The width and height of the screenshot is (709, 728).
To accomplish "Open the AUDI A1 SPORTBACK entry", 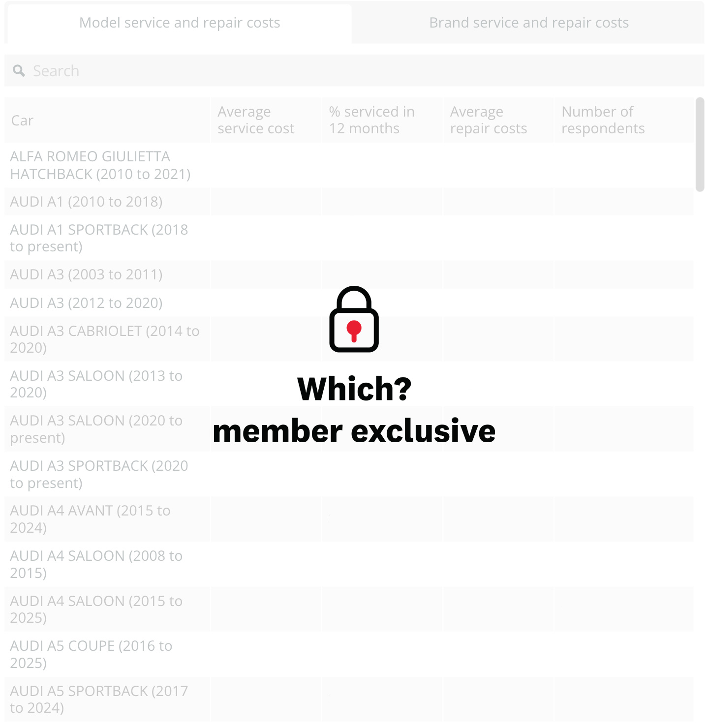I will pyautogui.click(x=99, y=238).
